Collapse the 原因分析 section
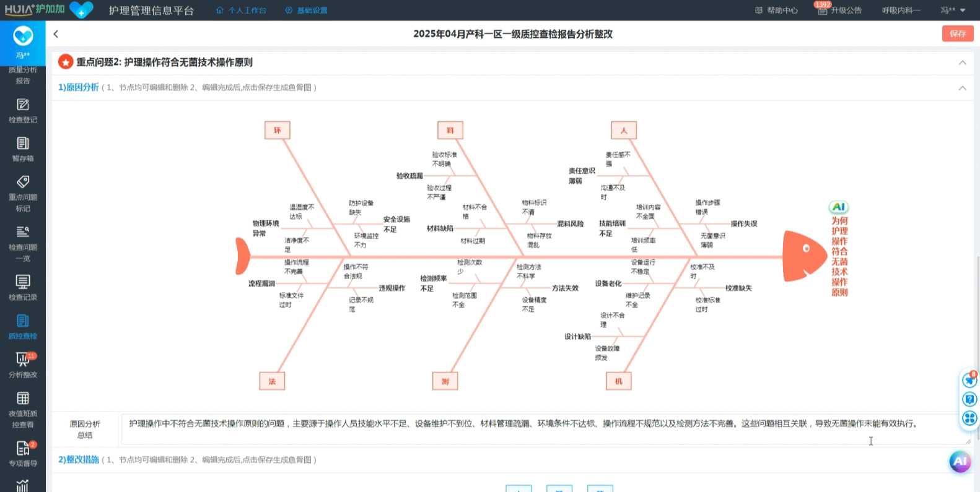Image resolution: width=980 pixels, height=492 pixels. point(962,88)
